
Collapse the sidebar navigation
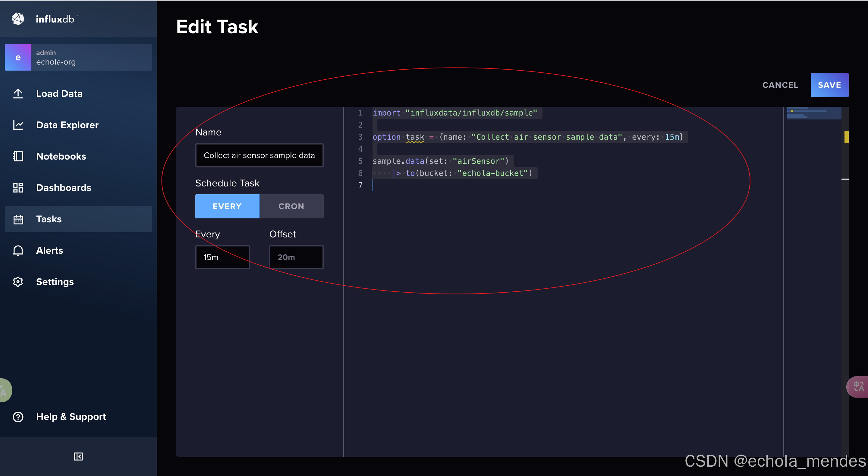78,456
